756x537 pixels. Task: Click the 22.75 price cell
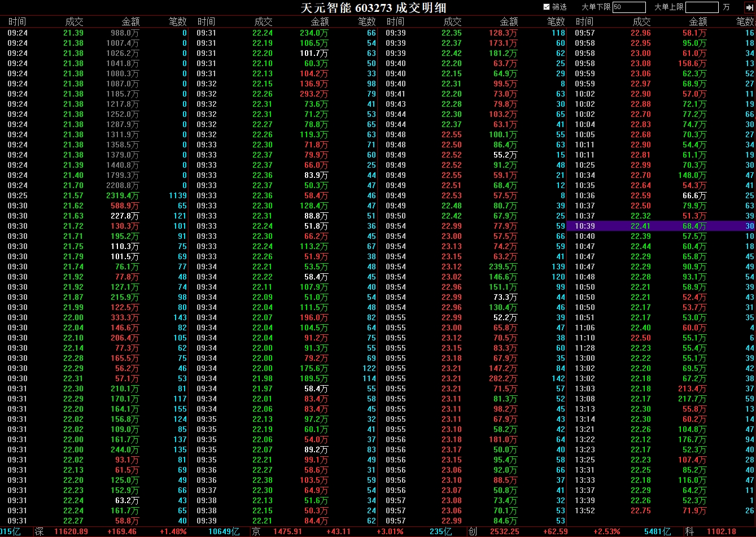point(641,510)
